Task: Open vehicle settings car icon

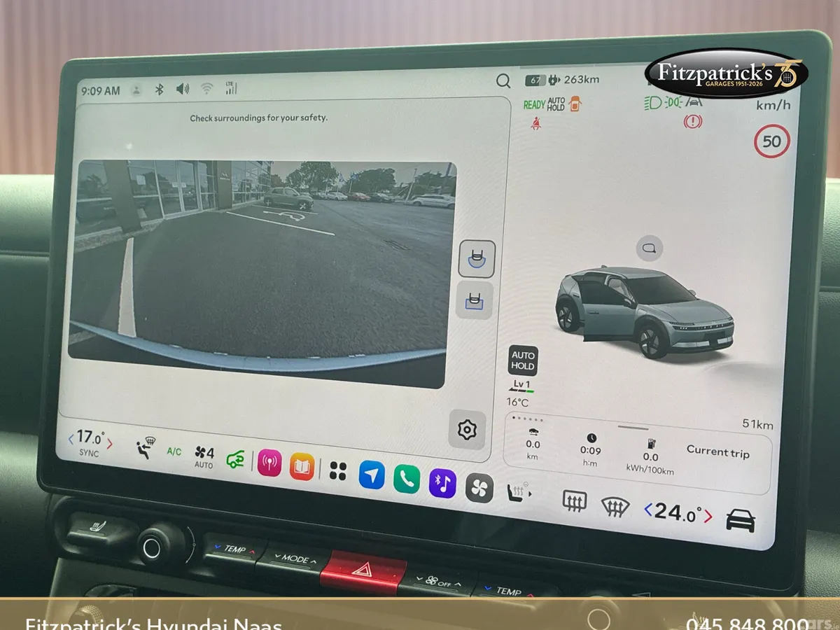Action: [x=741, y=520]
